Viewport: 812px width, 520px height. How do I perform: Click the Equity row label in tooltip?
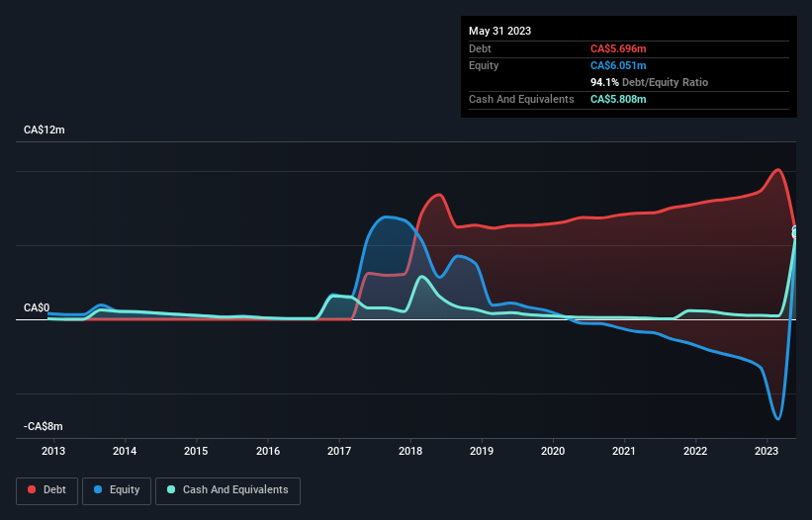[484, 65]
